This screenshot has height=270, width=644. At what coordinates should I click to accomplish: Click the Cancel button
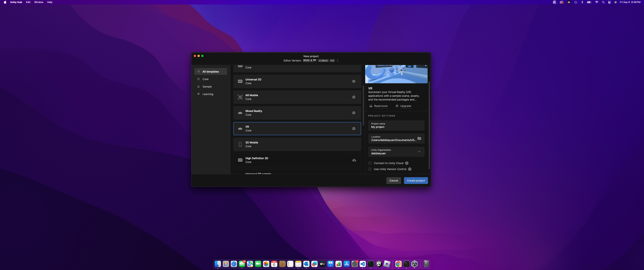point(394,181)
